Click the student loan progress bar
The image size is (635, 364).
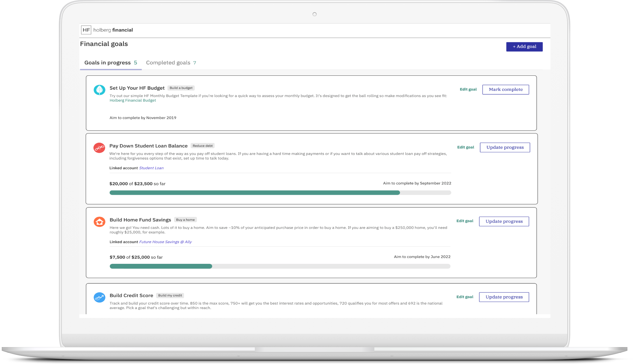click(280, 193)
